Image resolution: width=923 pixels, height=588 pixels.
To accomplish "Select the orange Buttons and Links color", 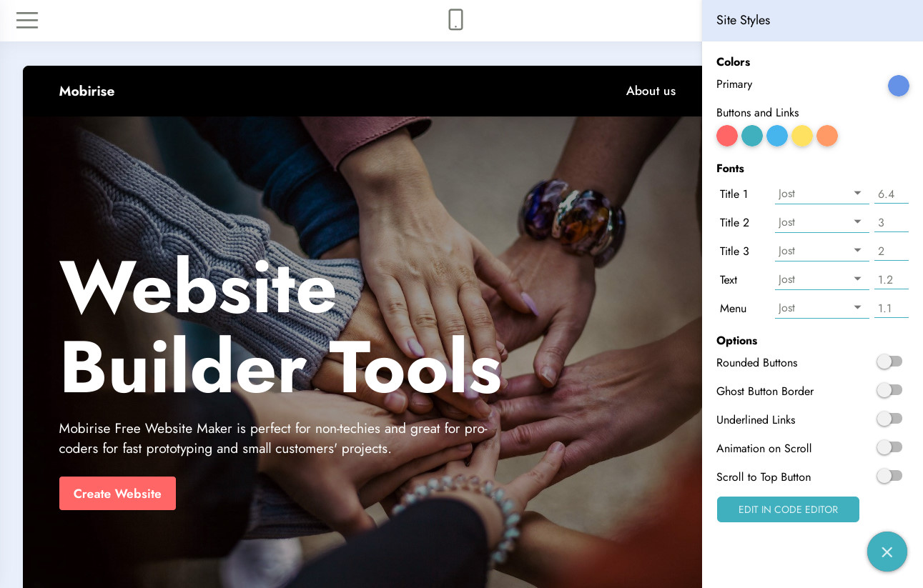I will click(x=826, y=136).
